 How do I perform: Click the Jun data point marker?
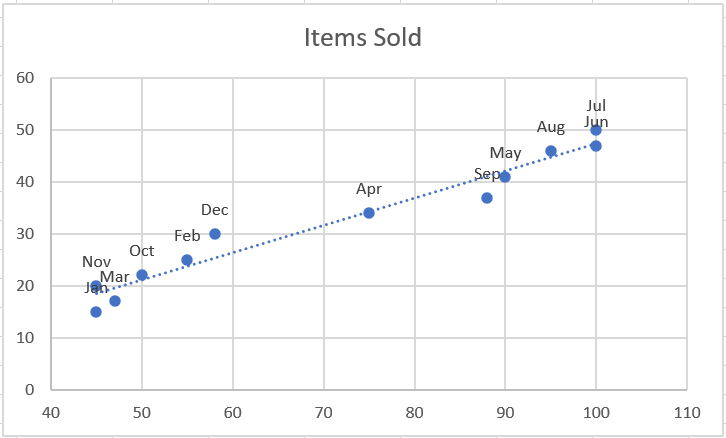(596, 146)
